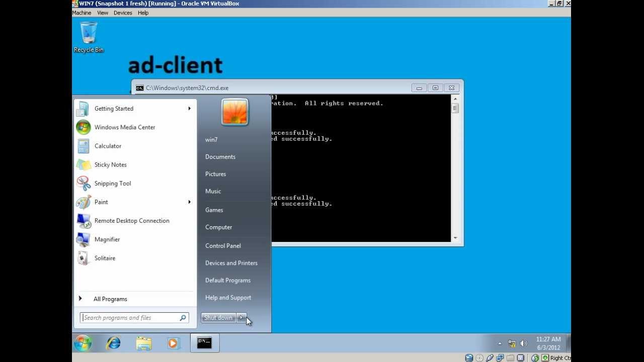Viewport: 644px width, 362px height.
Task: Open Pictures from the Start menu
Action: [x=216, y=174]
